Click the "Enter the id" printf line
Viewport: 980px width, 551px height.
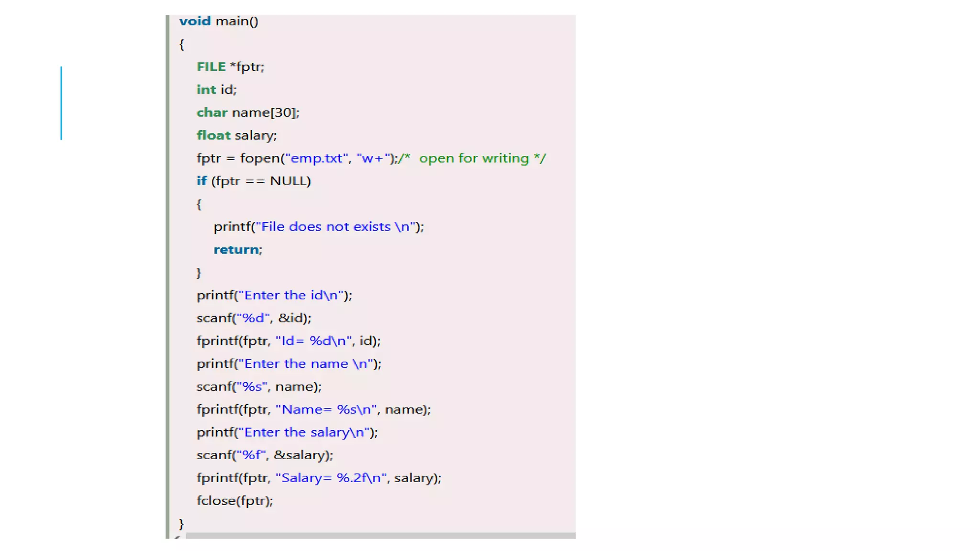click(274, 296)
